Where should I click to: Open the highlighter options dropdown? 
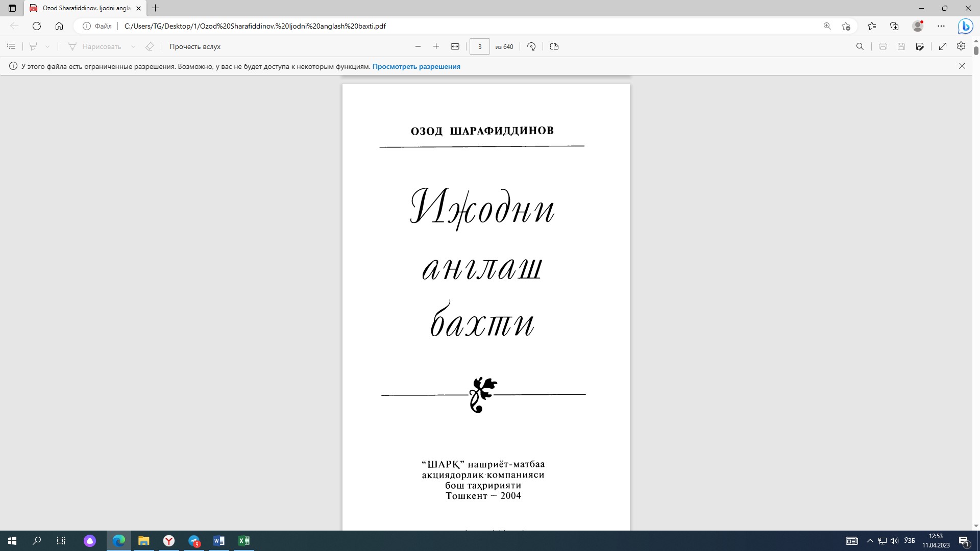(47, 46)
